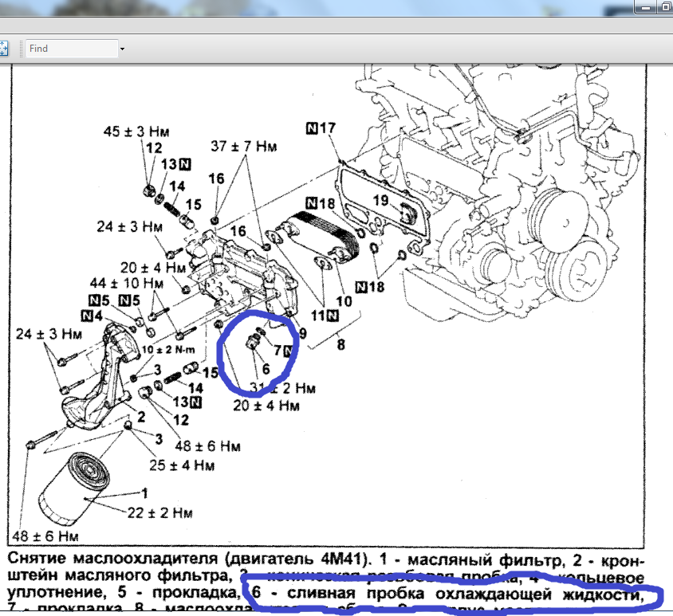Image resolution: width=673 pixels, height=616 pixels.
Task: Select the '25 ± 4 Нм' torque label
Action: click(x=182, y=465)
